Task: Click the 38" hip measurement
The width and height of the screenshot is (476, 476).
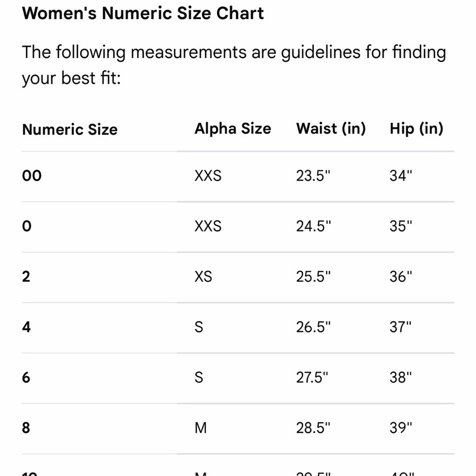Action: 401,377
